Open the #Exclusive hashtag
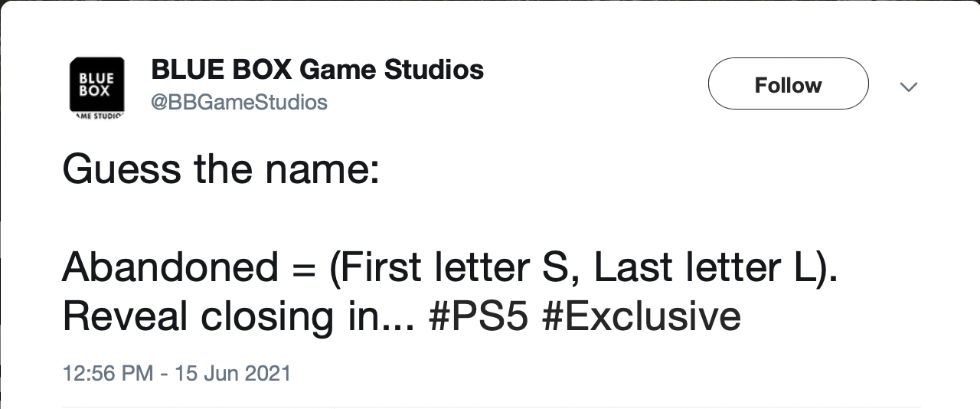Image resolution: width=980 pixels, height=409 pixels. click(641, 316)
